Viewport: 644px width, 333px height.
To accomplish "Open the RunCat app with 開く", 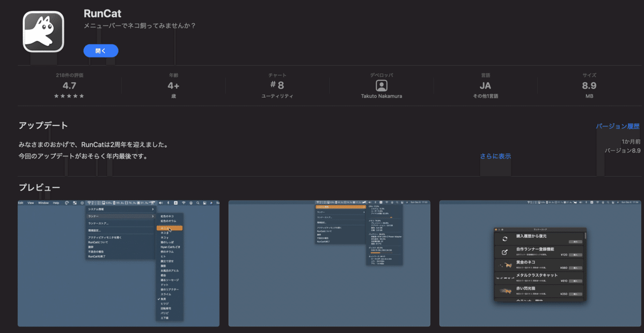I will [x=101, y=50].
